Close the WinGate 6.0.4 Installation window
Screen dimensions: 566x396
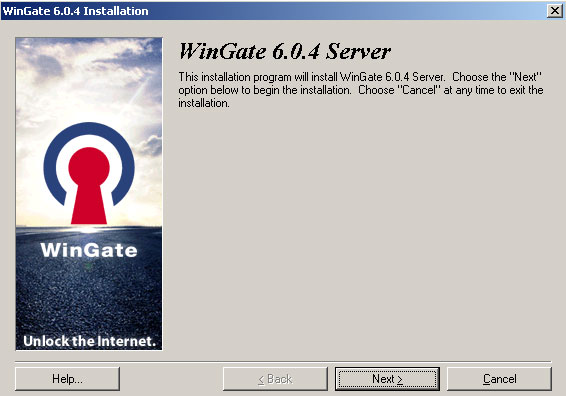[x=554, y=11]
